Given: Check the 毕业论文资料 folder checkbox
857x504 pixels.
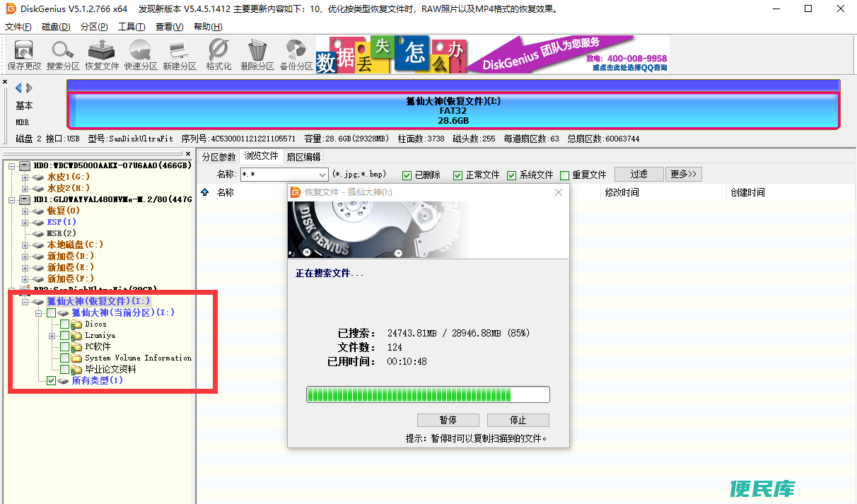Looking at the screenshot, I should click(x=65, y=370).
